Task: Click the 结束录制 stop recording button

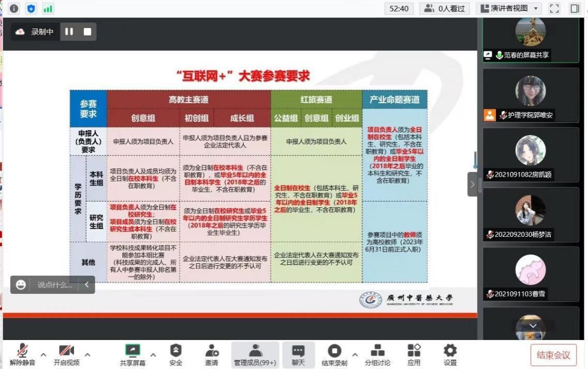Action: [334, 354]
